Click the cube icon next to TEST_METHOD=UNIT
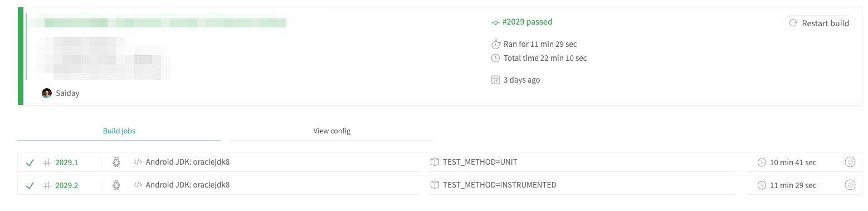The image size is (868, 211). point(435,162)
